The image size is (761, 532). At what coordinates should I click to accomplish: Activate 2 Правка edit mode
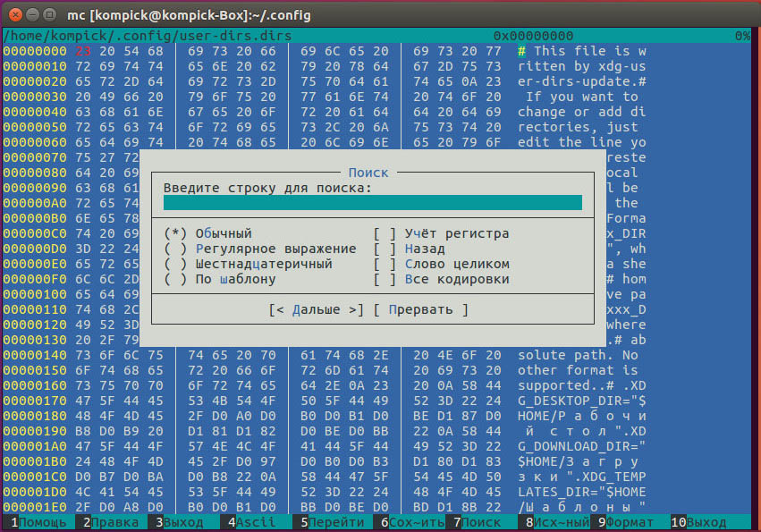point(111,522)
